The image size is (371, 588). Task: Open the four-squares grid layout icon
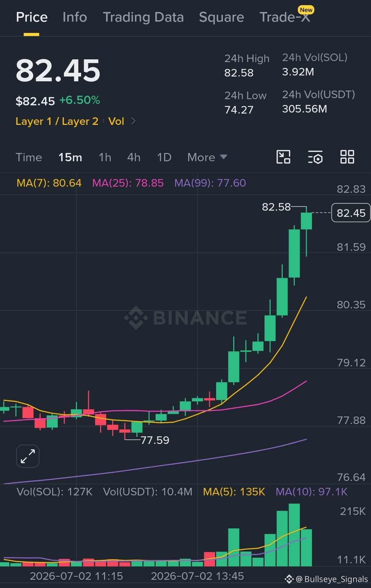point(347,157)
